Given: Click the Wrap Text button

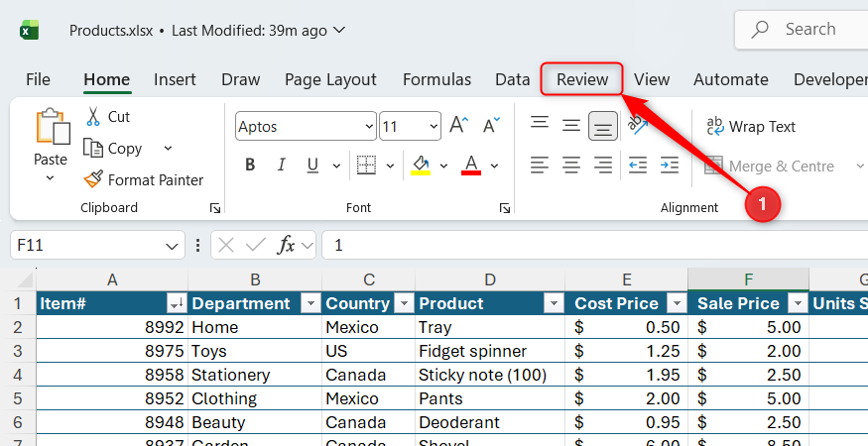Looking at the screenshot, I should point(751,127).
